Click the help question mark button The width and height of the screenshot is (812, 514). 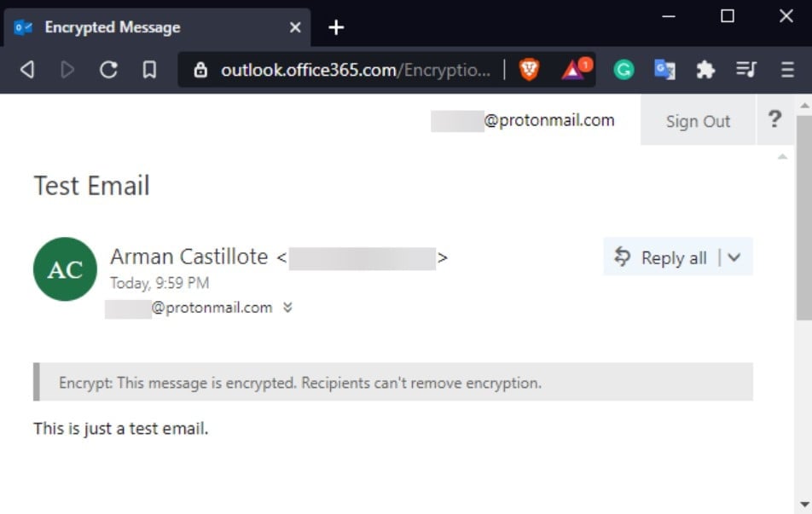click(x=774, y=119)
